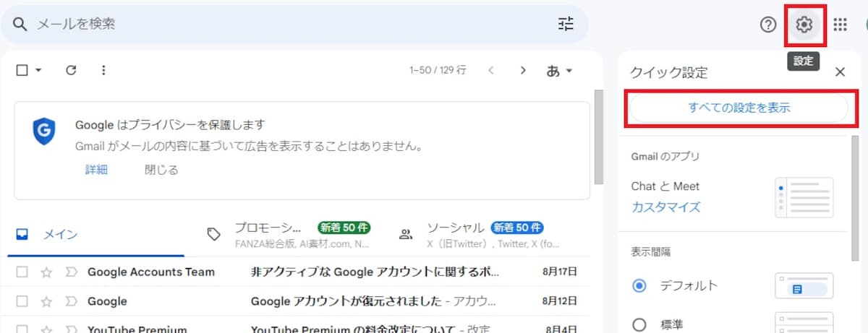Click the ソーシャル people icon
Viewport: 868px width, 333px height.
pyautogui.click(x=406, y=234)
